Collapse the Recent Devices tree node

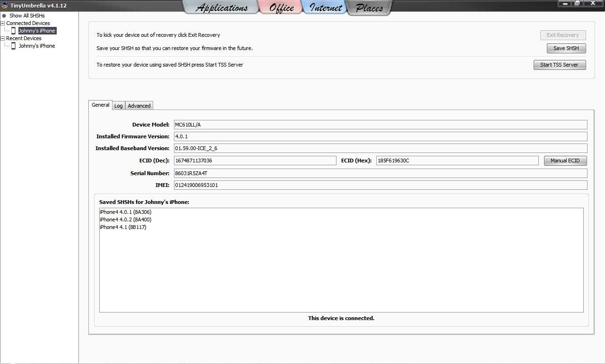coord(3,38)
